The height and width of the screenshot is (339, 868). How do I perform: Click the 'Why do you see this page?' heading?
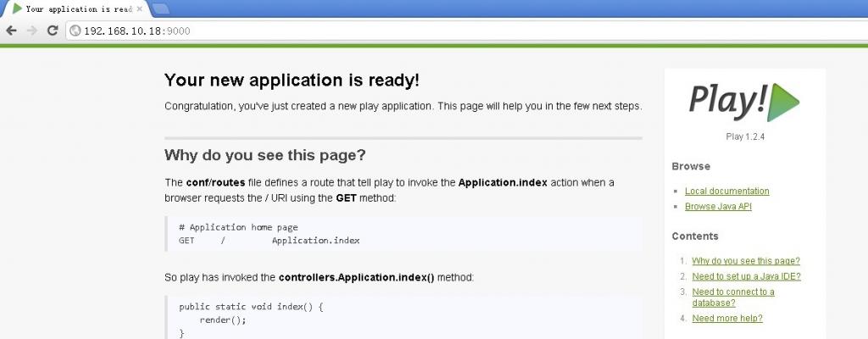coord(265,155)
